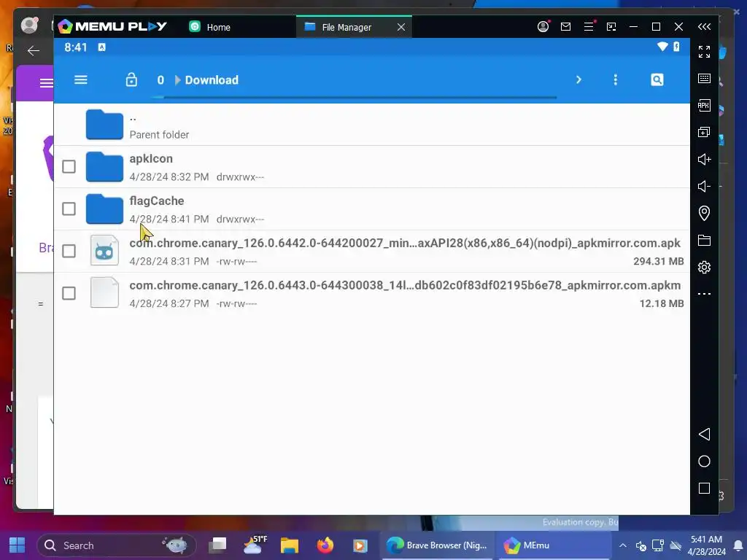The width and height of the screenshot is (747, 560).
Task: Show more sidebar tools via three dots
Action: 704,294
